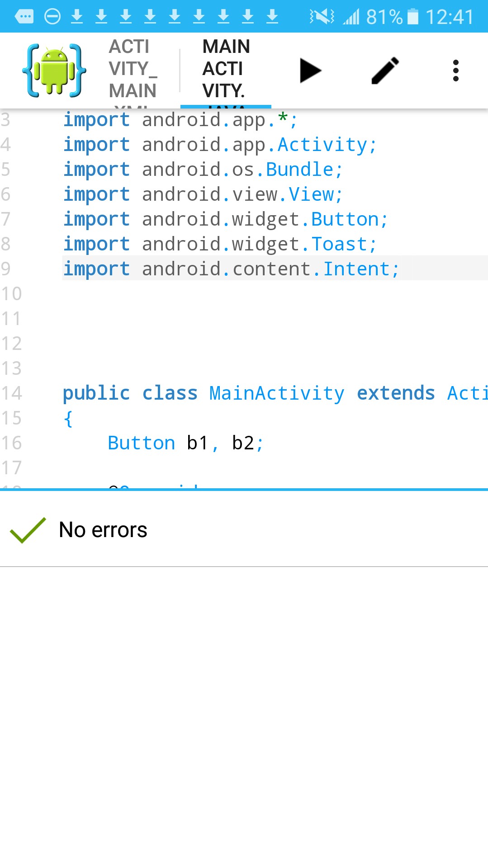This screenshot has width=488, height=868.
Task: Tap the do-not-disturb status icon
Action: 52,17
